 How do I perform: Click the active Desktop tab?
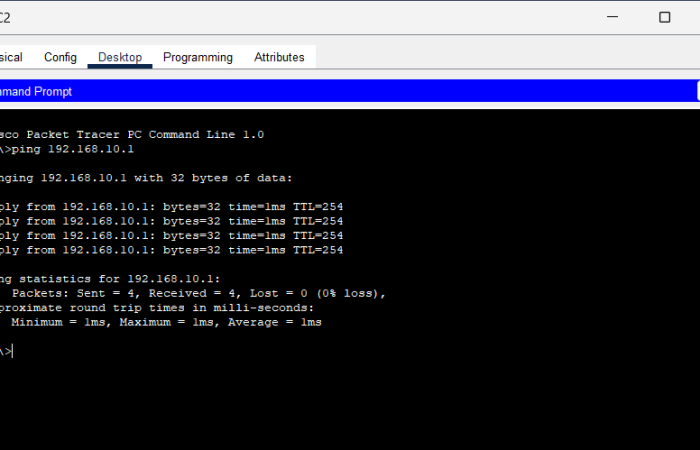click(x=120, y=58)
